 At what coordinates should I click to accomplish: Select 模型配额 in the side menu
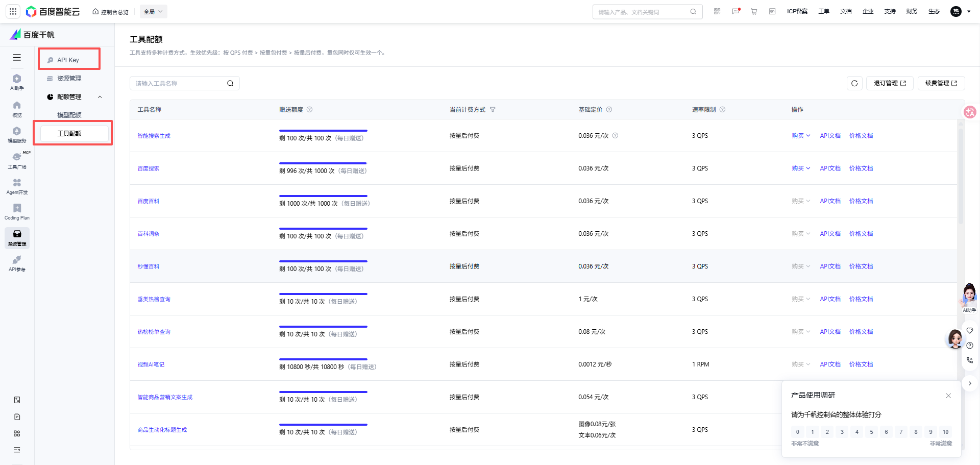[x=69, y=115]
